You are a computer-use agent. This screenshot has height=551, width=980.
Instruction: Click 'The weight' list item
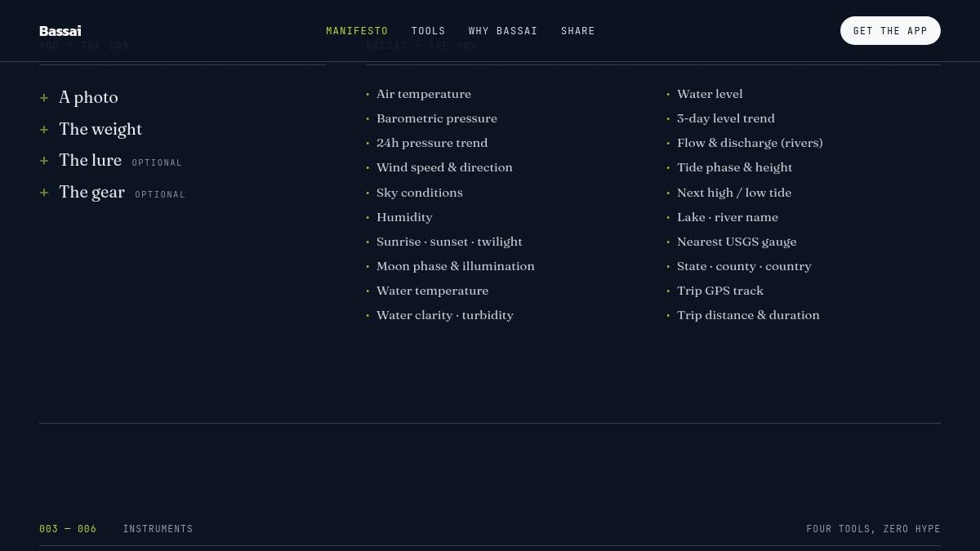tap(100, 129)
